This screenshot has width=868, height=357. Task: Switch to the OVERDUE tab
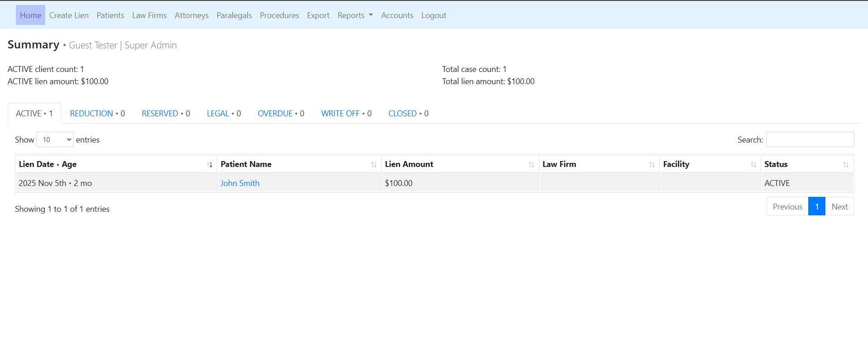[281, 114]
